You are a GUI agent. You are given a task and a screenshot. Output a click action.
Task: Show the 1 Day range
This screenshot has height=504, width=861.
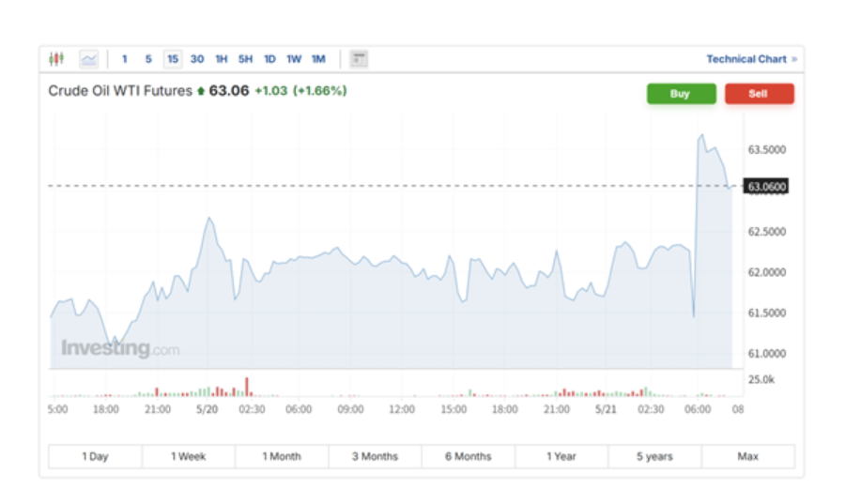tap(95, 456)
